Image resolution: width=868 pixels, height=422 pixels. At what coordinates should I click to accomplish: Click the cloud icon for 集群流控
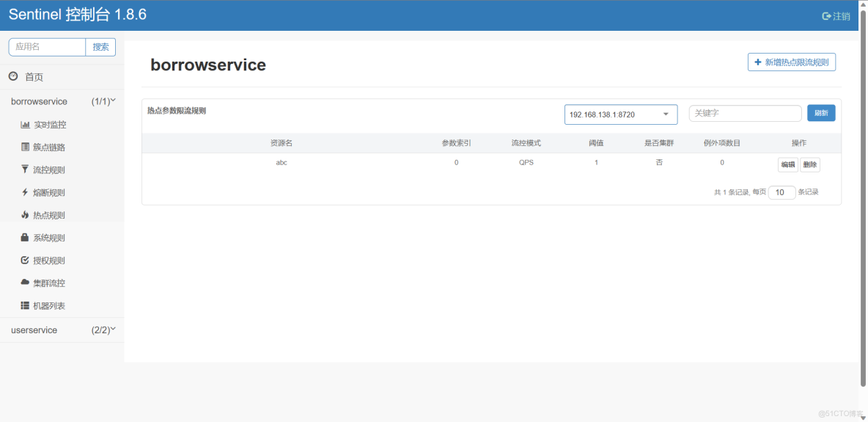[25, 283]
